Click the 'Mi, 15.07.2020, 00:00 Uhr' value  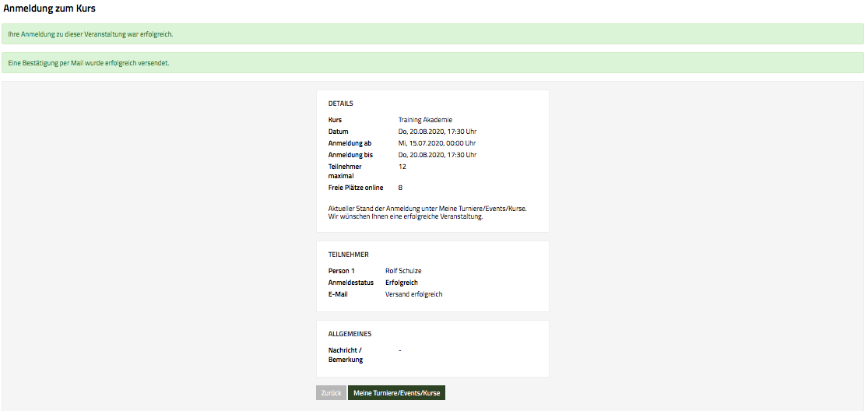(x=438, y=143)
